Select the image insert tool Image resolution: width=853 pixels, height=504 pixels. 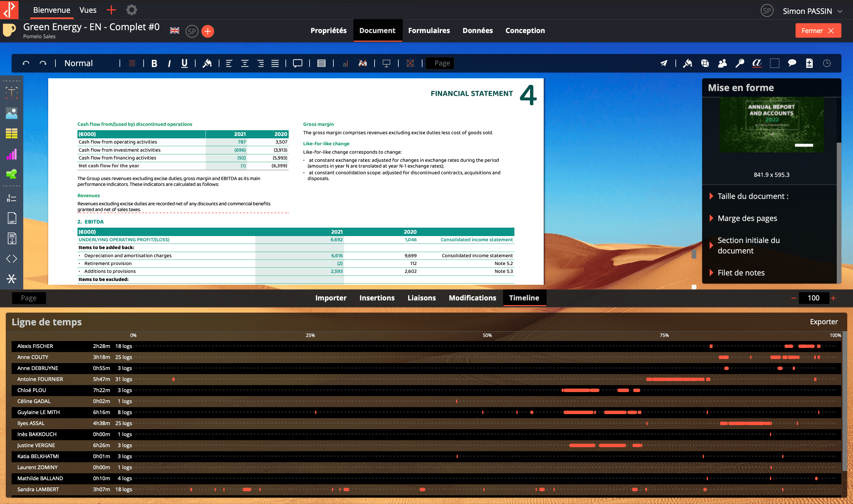point(12,113)
